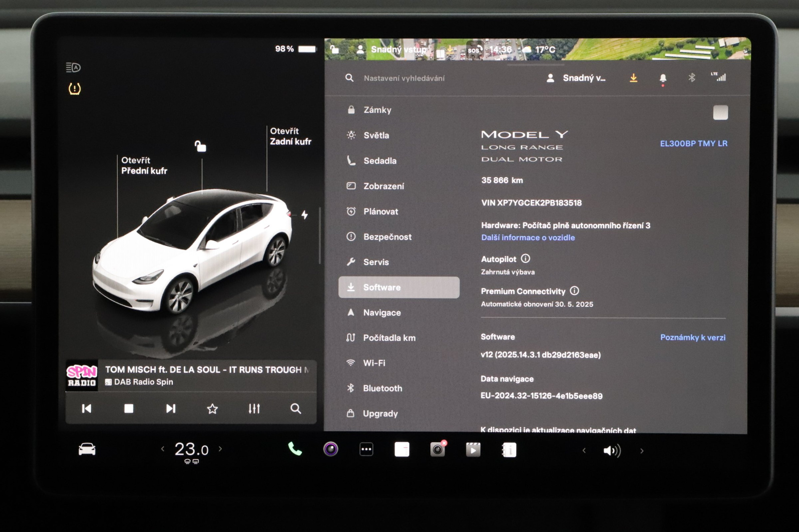The width and height of the screenshot is (799, 532).
Task: Click the settings search magnifier icon
Action: 350,78
